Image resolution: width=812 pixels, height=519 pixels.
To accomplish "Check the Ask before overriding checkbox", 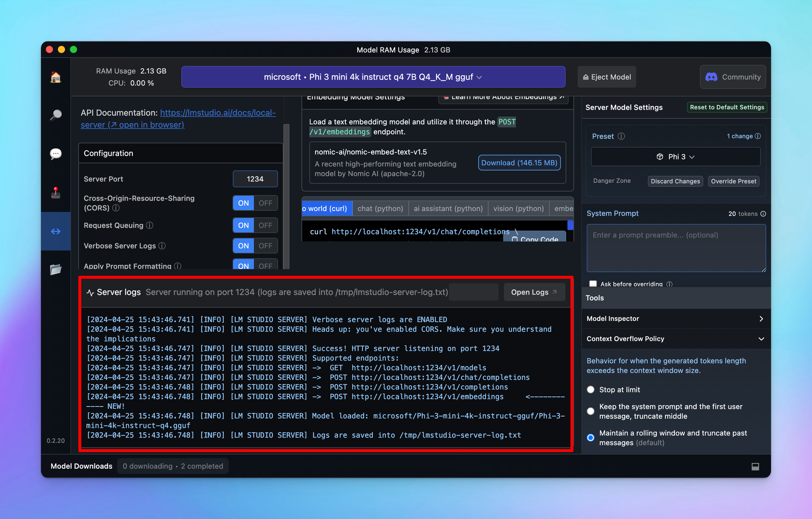I will [x=593, y=284].
